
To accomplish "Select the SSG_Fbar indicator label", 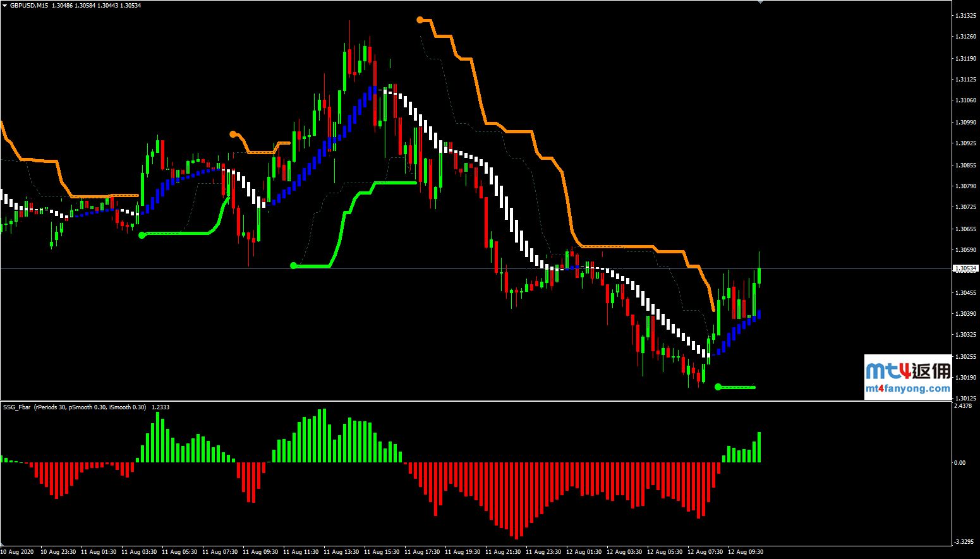I will click(16, 407).
